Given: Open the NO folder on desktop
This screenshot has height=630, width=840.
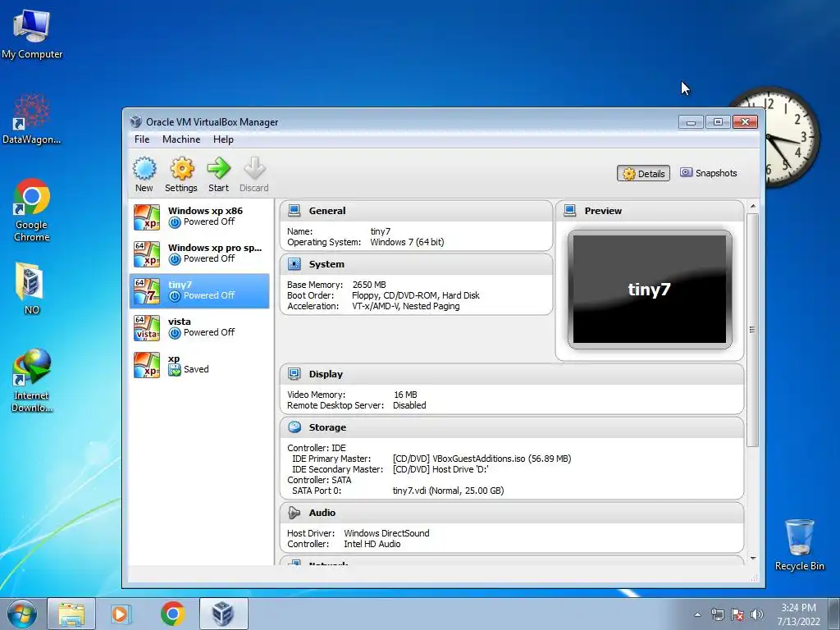Looking at the screenshot, I should click(32, 288).
